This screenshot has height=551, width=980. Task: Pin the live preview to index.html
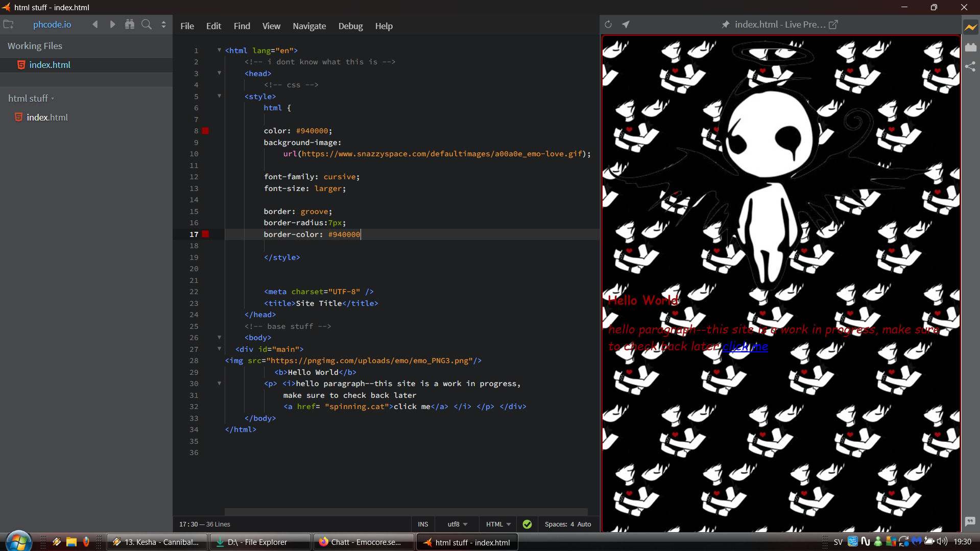[x=725, y=25]
